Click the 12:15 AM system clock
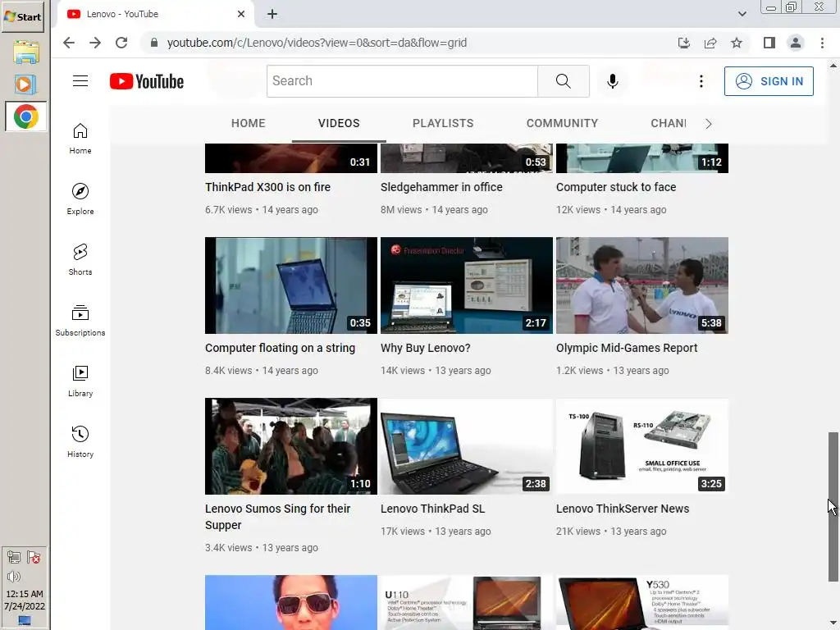The height and width of the screenshot is (630, 840). 25,594
